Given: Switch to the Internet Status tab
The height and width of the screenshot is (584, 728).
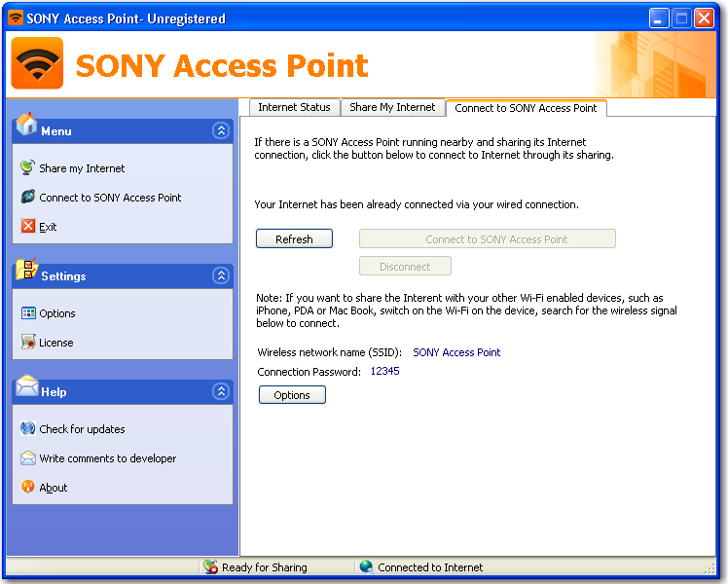Looking at the screenshot, I should pos(294,107).
